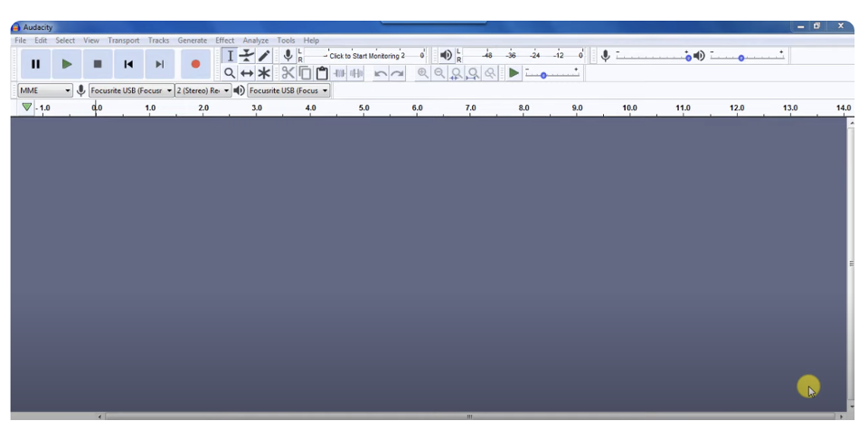Viewport: 868px width, 421px height.
Task: Click the Cut scissors icon
Action: point(288,73)
